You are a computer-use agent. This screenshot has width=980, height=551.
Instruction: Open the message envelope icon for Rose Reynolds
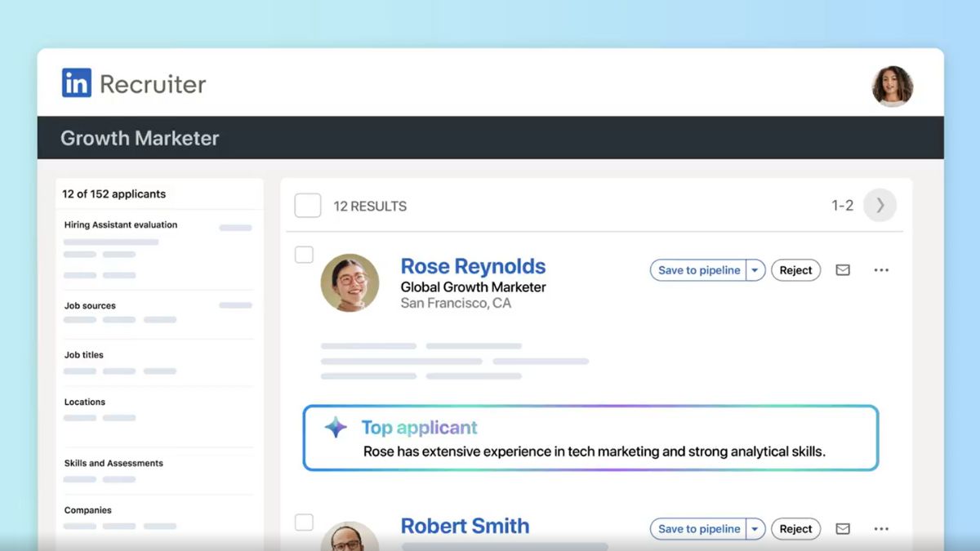pyautogui.click(x=842, y=269)
